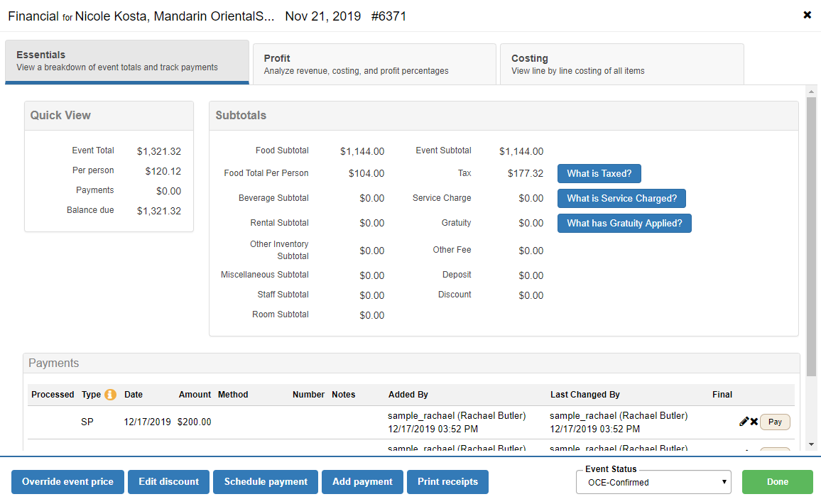Click the Notes column header
Viewport: 821px width, 504px height.
[x=344, y=395]
